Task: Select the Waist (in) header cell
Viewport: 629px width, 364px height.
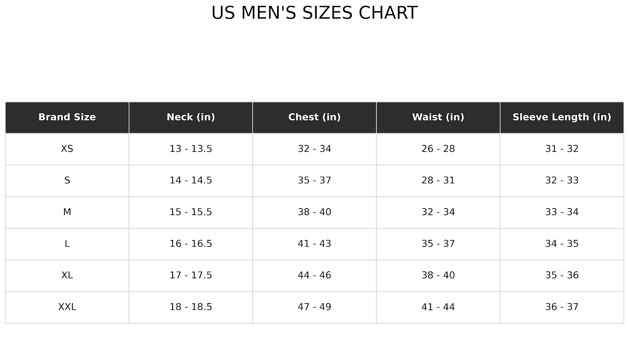Action: pos(438,117)
